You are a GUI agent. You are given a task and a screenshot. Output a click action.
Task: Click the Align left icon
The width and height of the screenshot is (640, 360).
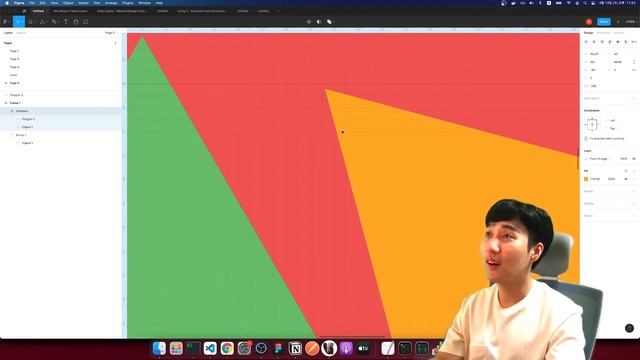point(586,42)
